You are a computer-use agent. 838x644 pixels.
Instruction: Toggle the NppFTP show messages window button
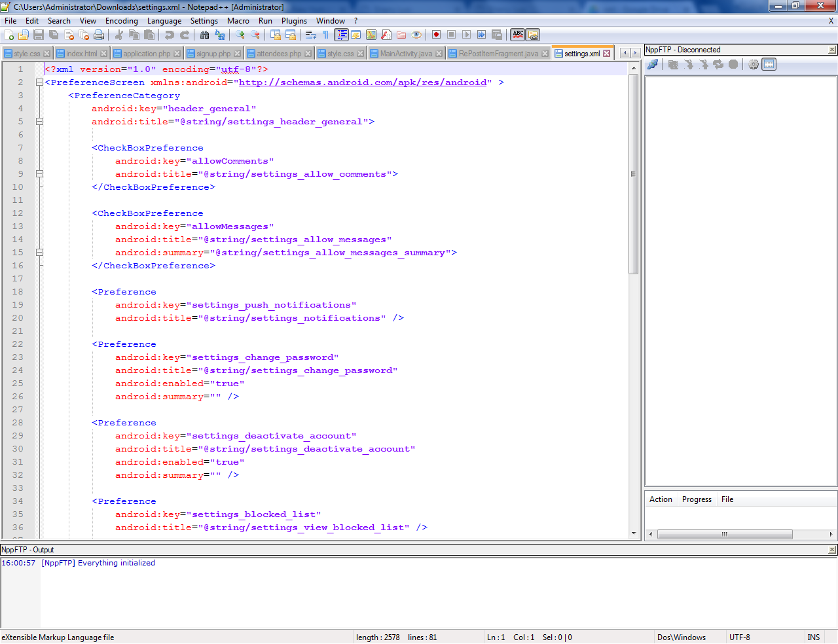[x=769, y=64]
